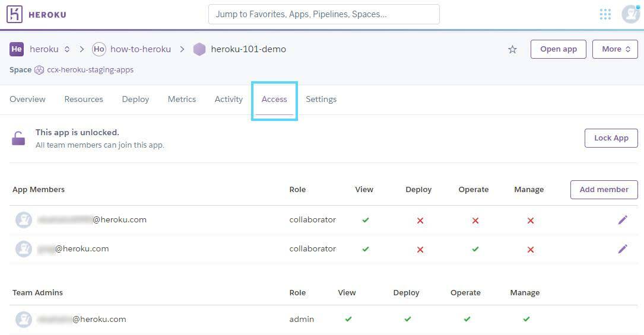Favorite the app with the star icon
644x335 pixels.
512,50
